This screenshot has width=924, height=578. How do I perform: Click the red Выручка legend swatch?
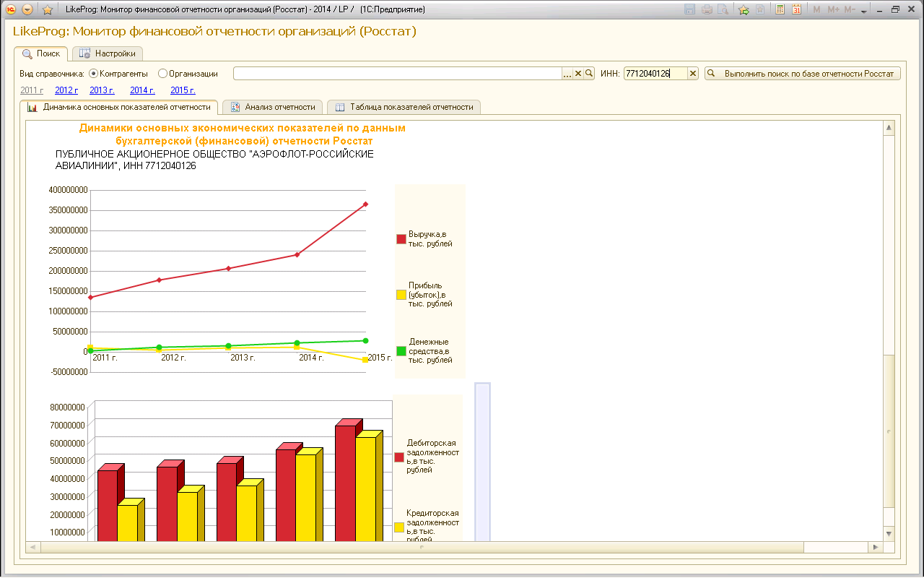coord(401,239)
